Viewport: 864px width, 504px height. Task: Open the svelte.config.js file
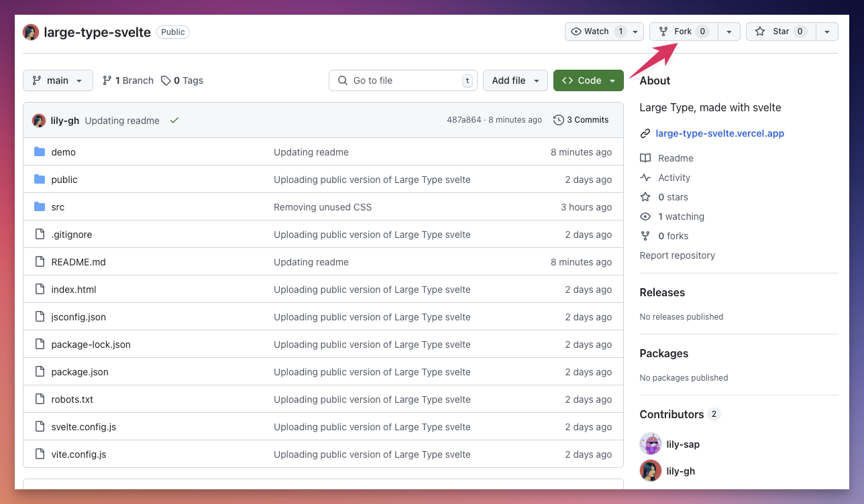(x=84, y=427)
